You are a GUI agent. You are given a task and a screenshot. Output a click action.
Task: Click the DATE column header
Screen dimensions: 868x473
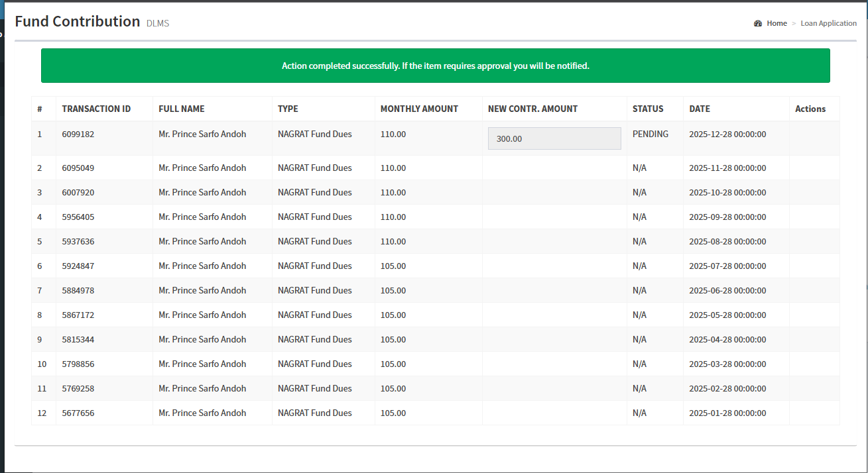click(x=700, y=109)
